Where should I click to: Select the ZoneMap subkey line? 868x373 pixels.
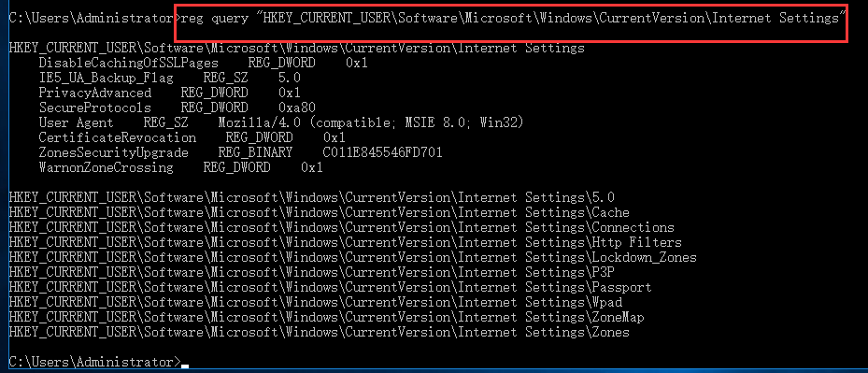click(327, 317)
